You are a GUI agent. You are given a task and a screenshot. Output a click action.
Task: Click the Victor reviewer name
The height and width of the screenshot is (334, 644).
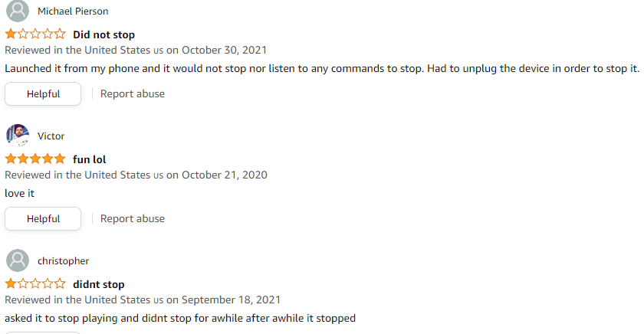pos(51,136)
